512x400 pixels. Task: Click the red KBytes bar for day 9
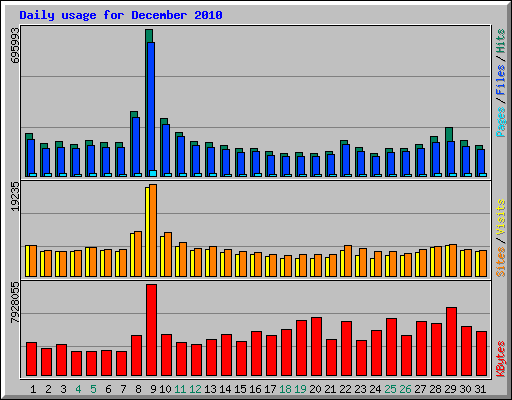click(x=151, y=330)
